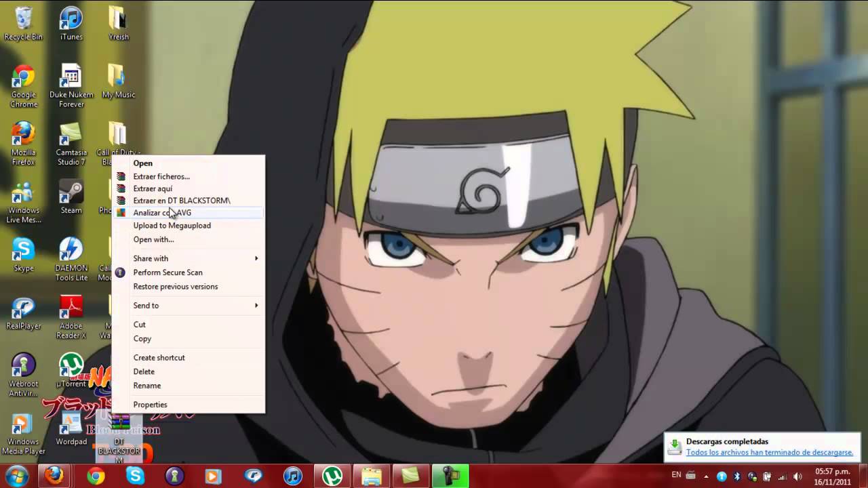The height and width of the screenshot is (488, 868).
Task: Select the Skype desktop shortcut
Action: click(x=24, y=254)
